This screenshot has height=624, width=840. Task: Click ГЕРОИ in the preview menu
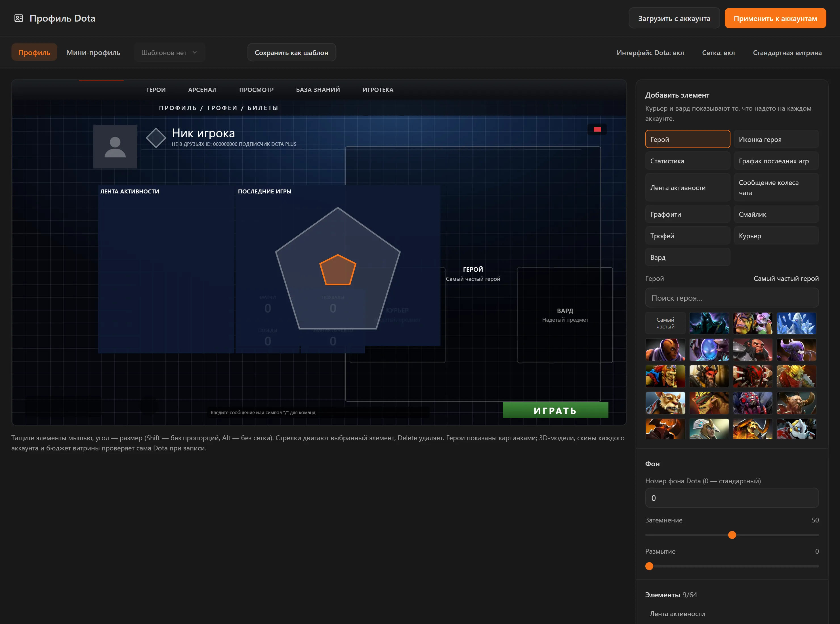coord(156,90)
